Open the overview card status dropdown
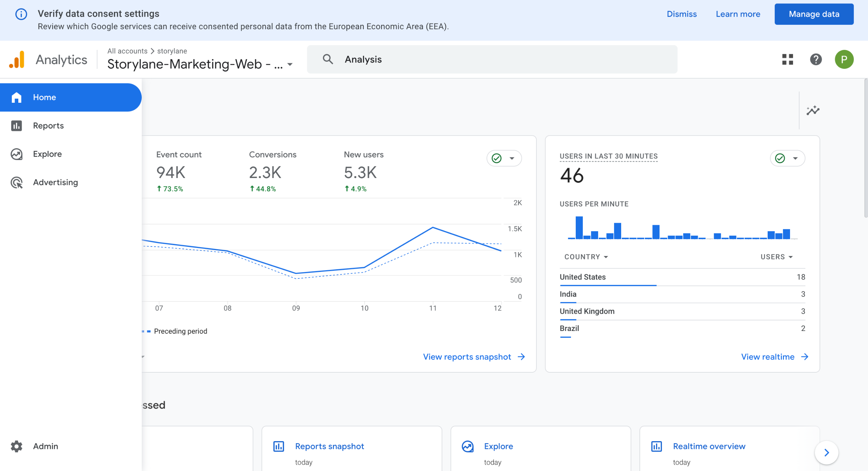Viewport: 868px width, 471px height. (504, 158)
